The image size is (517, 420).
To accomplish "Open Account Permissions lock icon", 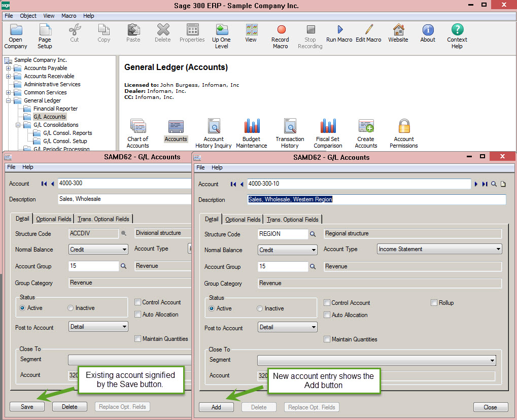I will pyautogui.click(x=404, y=126).
